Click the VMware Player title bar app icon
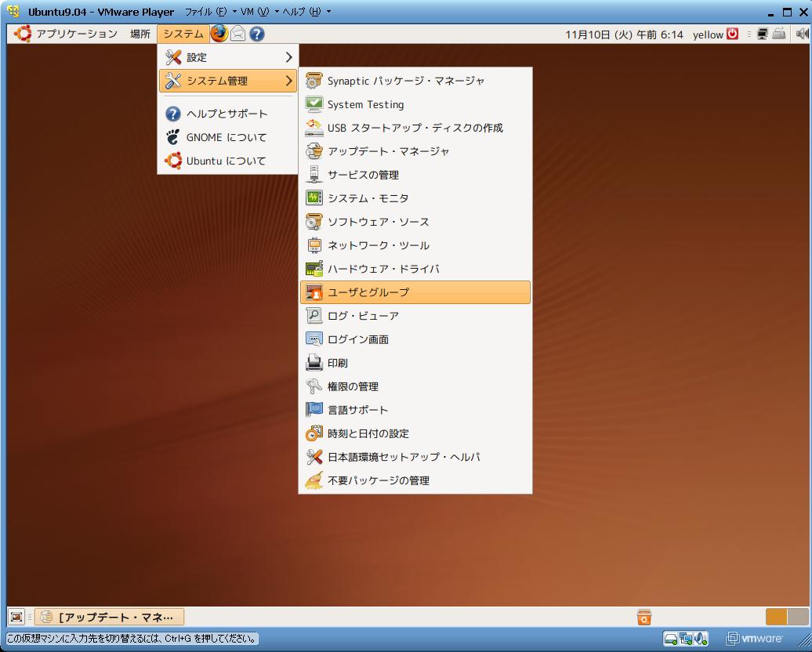812x652 pixels. 13,12
